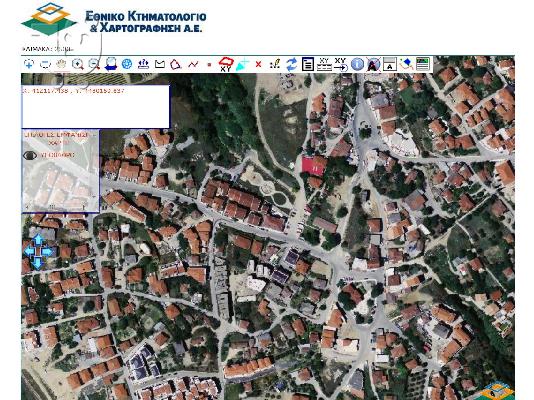Image resolution: width=534 pixels, height=400 pixels.
Task: Select the zoom-out box tool
Action: point(45,64)
